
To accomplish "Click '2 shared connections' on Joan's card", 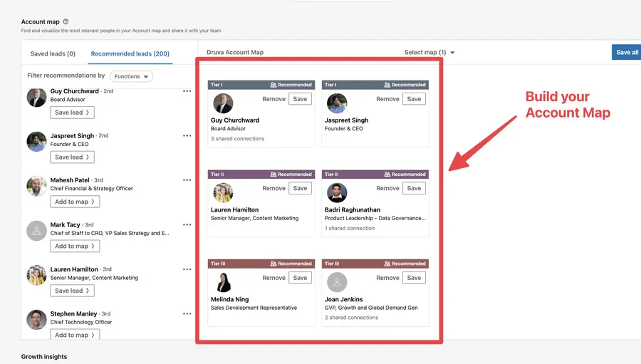I will point(352,318).
